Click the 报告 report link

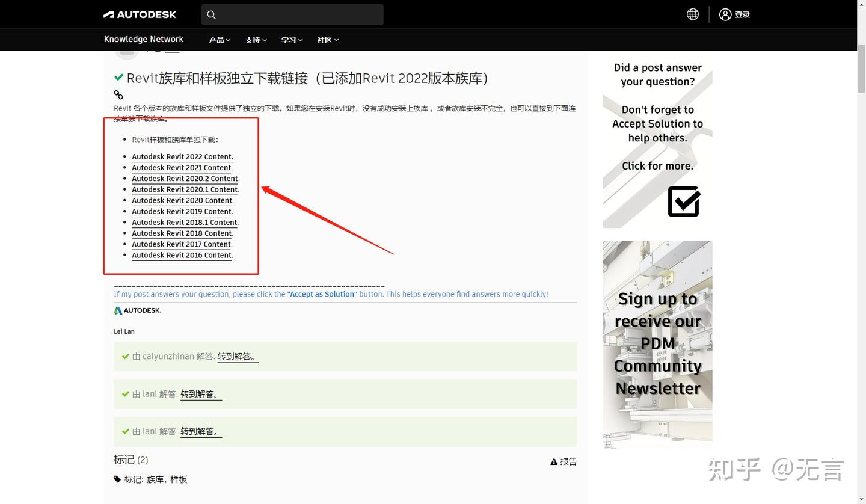coord(568,461)
